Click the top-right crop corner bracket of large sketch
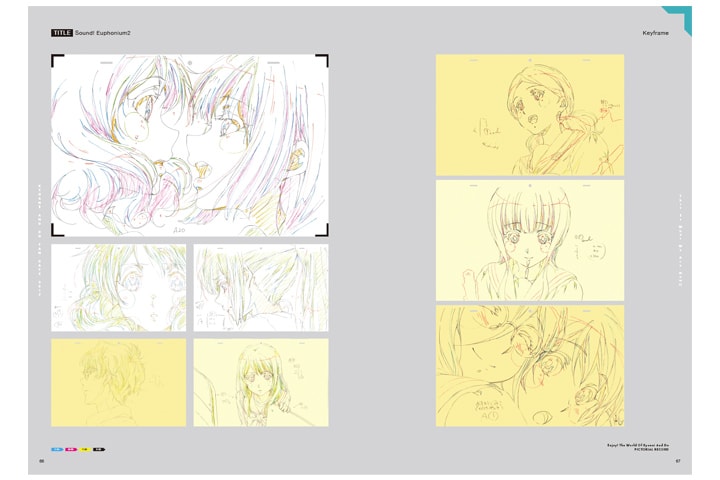Screen dimensions: 720x480 tap(323, 59)
